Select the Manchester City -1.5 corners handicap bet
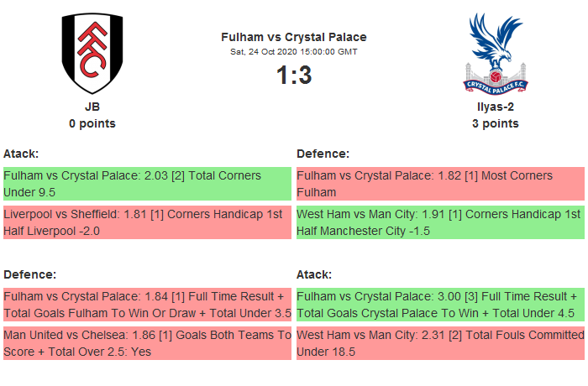 (x=439, y=222)
